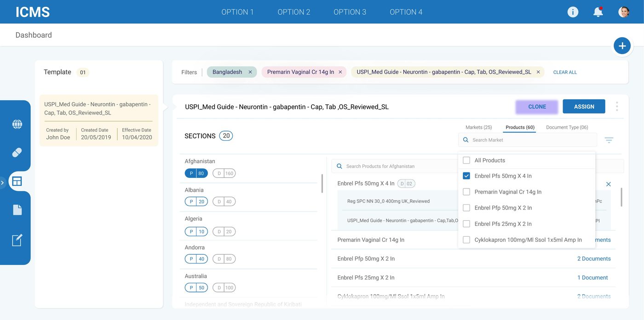The width and height of the screenshot is (644, 320).
Task: Toggle Algeria P 10 pill
Action: (x=196, y=232)
